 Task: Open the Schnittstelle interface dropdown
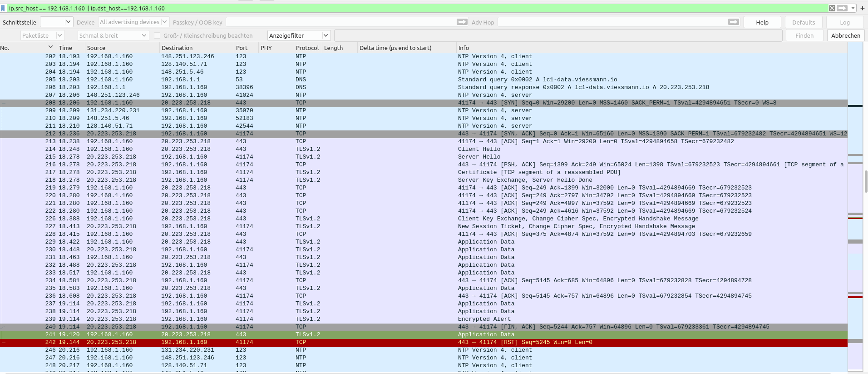(56, 22)
